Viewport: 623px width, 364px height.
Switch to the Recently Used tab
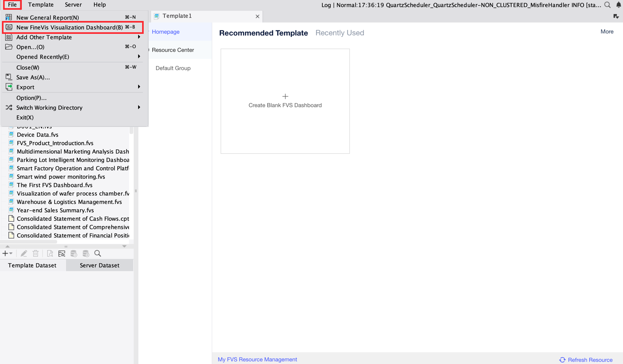tap(340, 33)
